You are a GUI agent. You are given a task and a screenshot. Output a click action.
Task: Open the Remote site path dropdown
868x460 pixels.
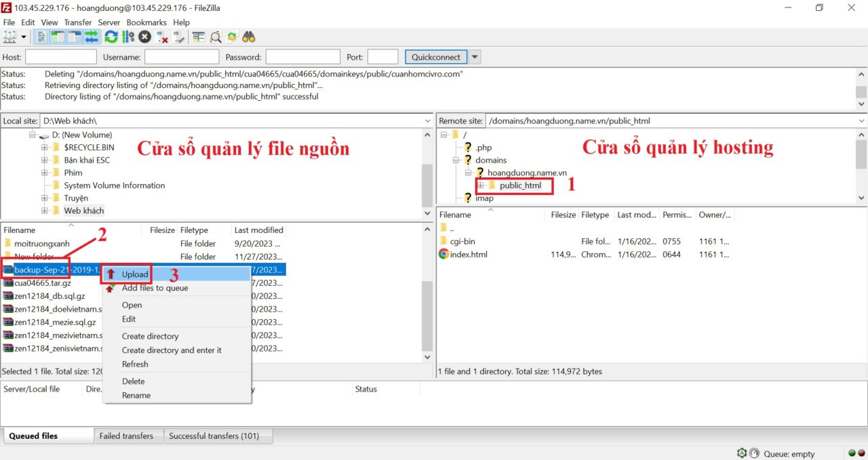click(861, 121)
